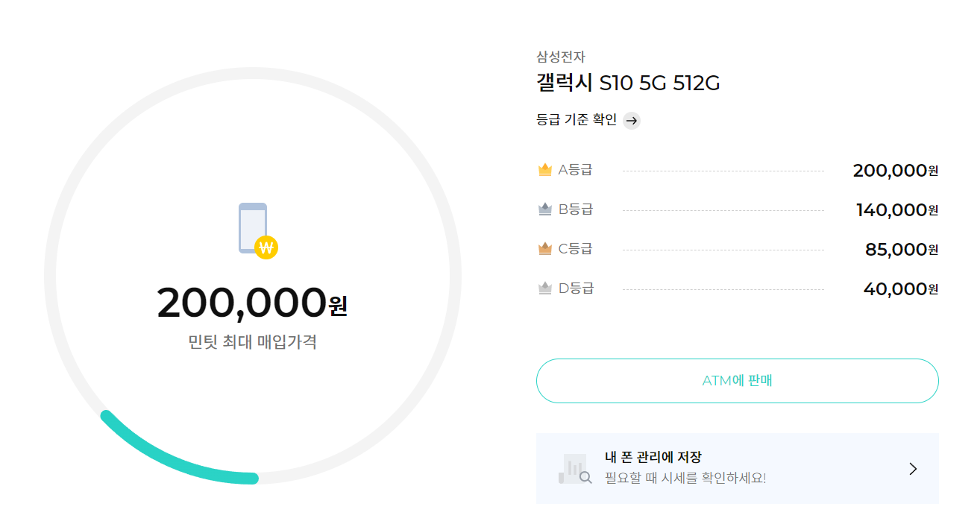980x527 pixels.
Task: Select the C등급 85,000원 price
Action: [x=902, y=250]
